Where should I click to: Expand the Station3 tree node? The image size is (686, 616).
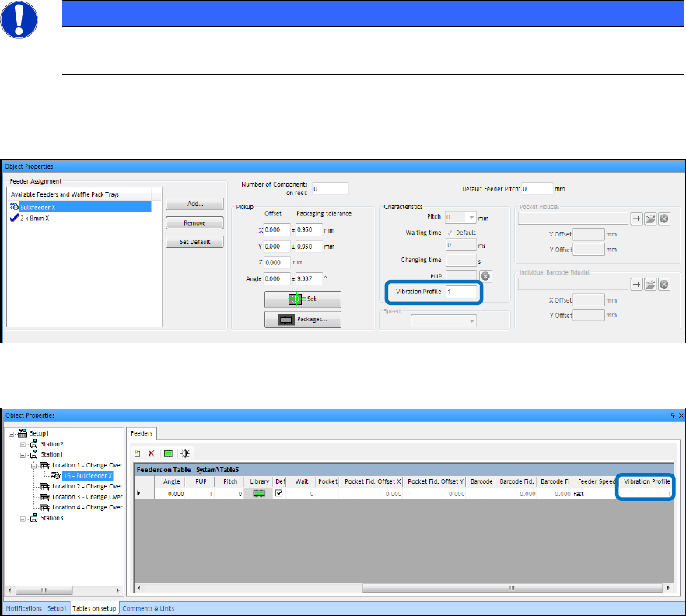pos(24,518)
